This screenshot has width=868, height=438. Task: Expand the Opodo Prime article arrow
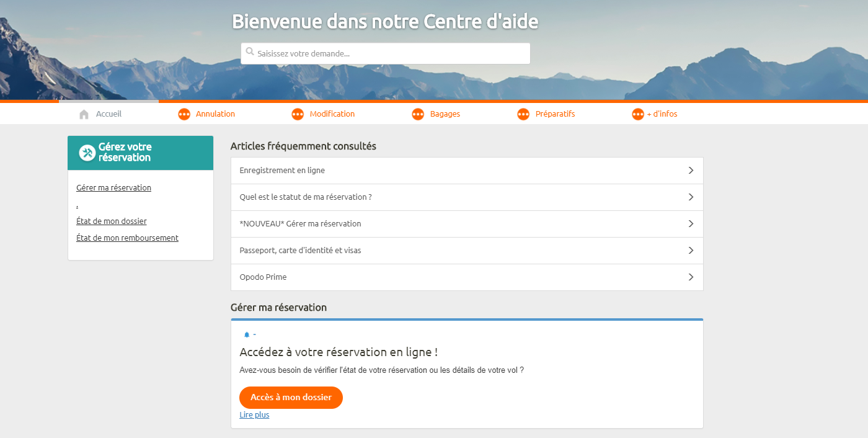[x=691, y=277]
